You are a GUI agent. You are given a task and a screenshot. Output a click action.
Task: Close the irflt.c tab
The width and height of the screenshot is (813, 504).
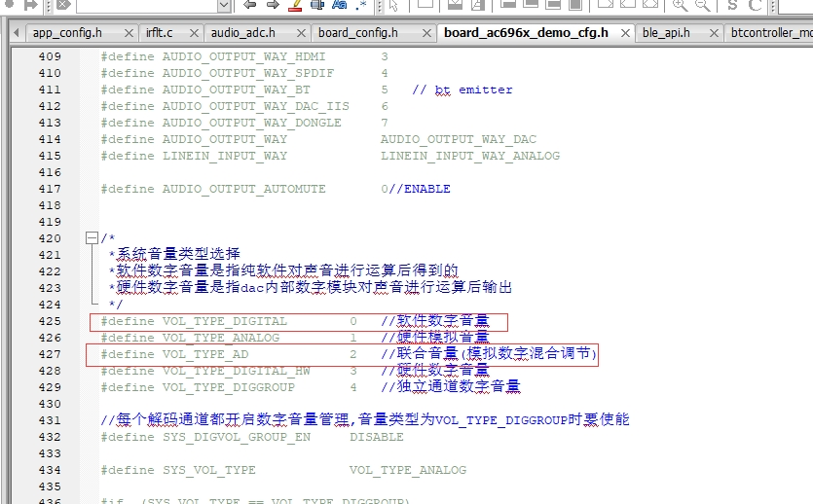tap(194, 33)
